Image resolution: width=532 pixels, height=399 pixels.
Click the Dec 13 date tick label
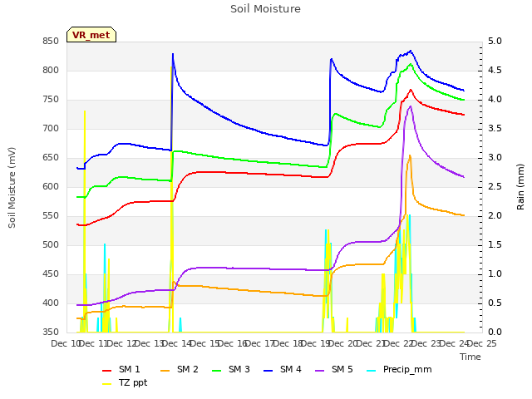[149, 344]
